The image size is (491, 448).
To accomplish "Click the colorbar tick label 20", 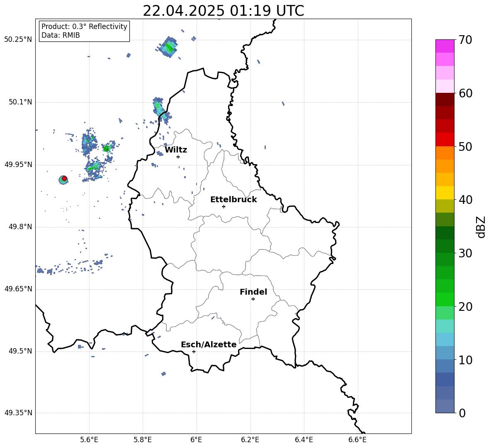I will pyautogui.click(x=465, y=307).
